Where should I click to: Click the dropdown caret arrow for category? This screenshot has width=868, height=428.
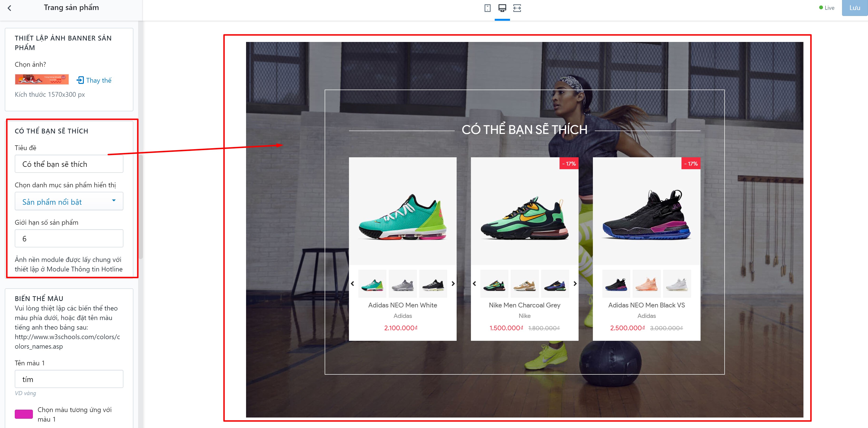114,200
